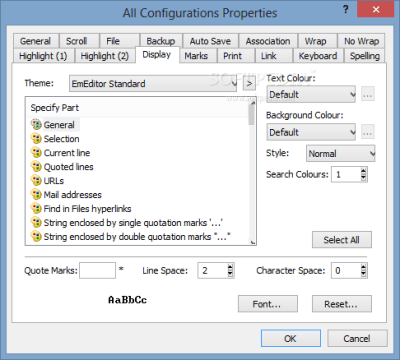Switch to the Auto Save tab
400x360 pixels.
(210, 41)
